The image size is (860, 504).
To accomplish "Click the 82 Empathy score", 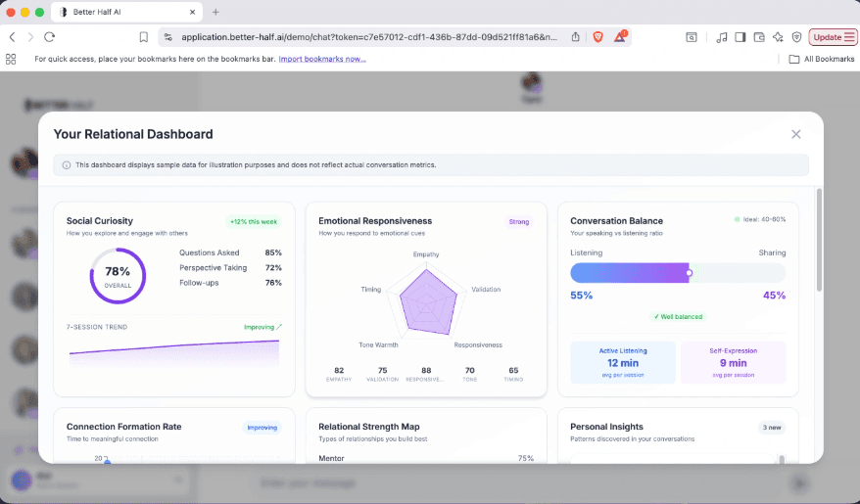I will point(339,374).
